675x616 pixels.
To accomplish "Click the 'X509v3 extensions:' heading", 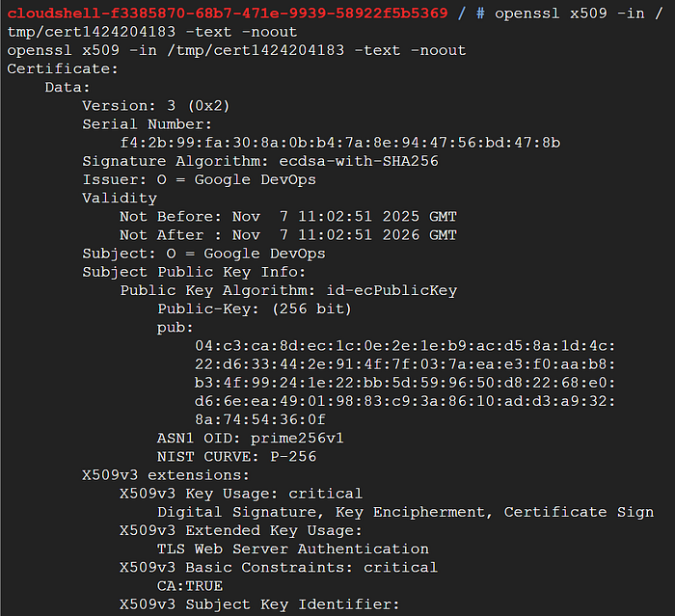I will 166,475.
